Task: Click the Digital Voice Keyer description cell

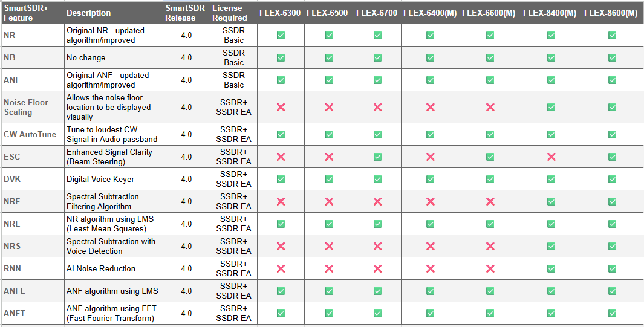Action: (x=113, y=180)
